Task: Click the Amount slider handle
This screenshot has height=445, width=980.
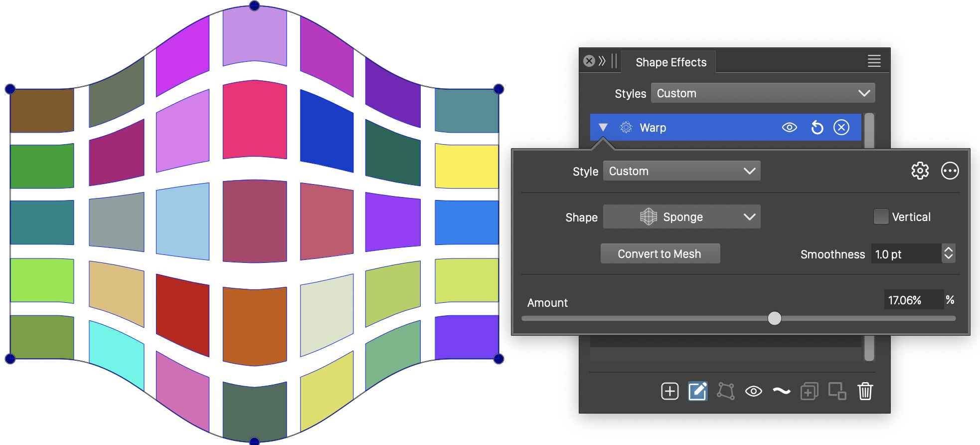Action: 774,318
